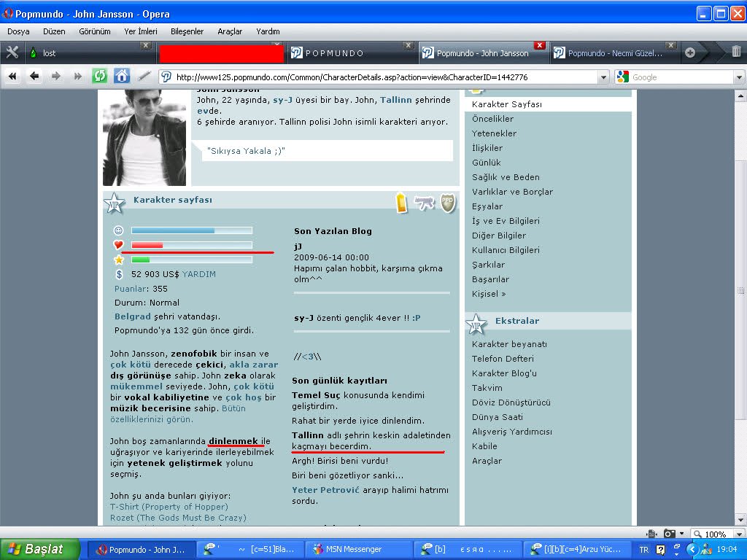Click the address bar URL field
The width and height of the screenshot is (747, 560).
(384, 77)
